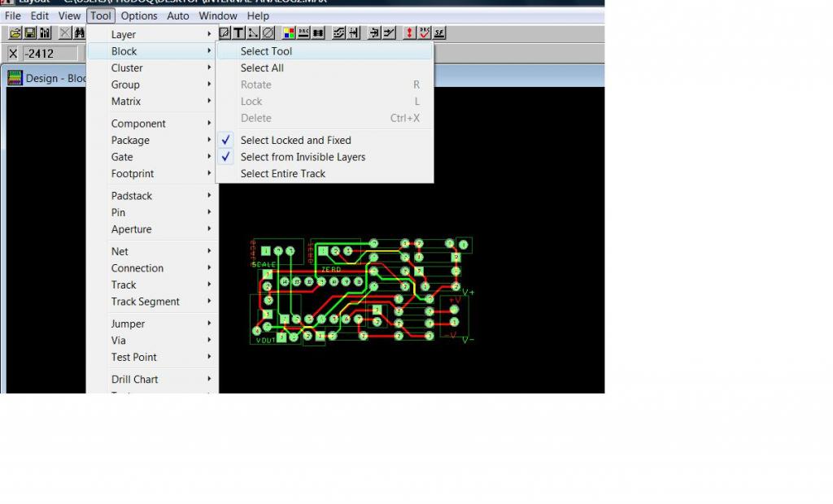Open the Jumper submenu entry
Viewport: 833px width, 504px height.
point(152,324)
